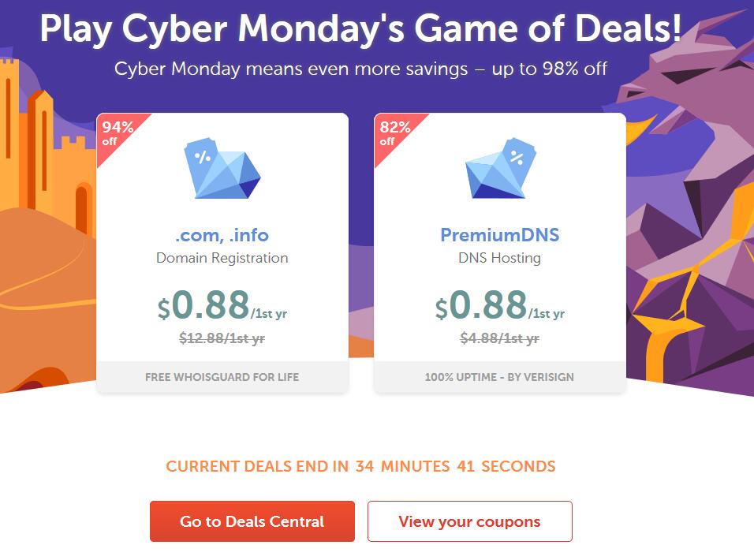Select the PremiumDNS deal title
This screenshot has width=754, height=560.
[x=500, y=234]
